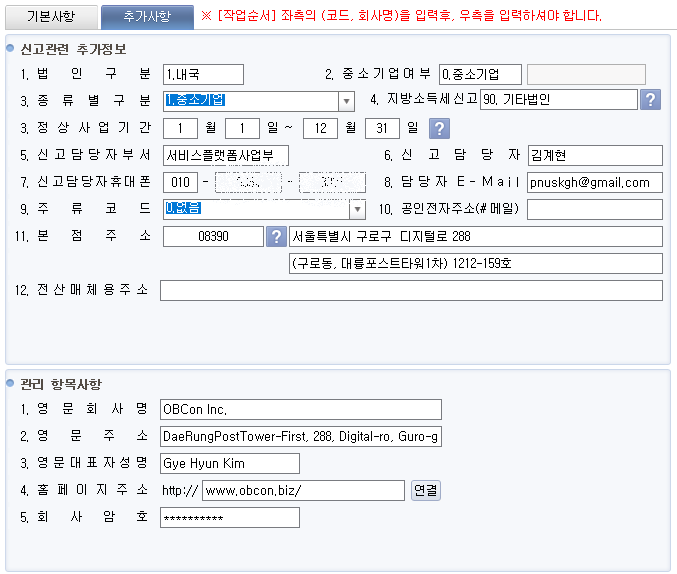Screen dimensions: 677x574
Task: Click the 신고담당자 name field
Action: pyautogui.click(x=594, y=155)
